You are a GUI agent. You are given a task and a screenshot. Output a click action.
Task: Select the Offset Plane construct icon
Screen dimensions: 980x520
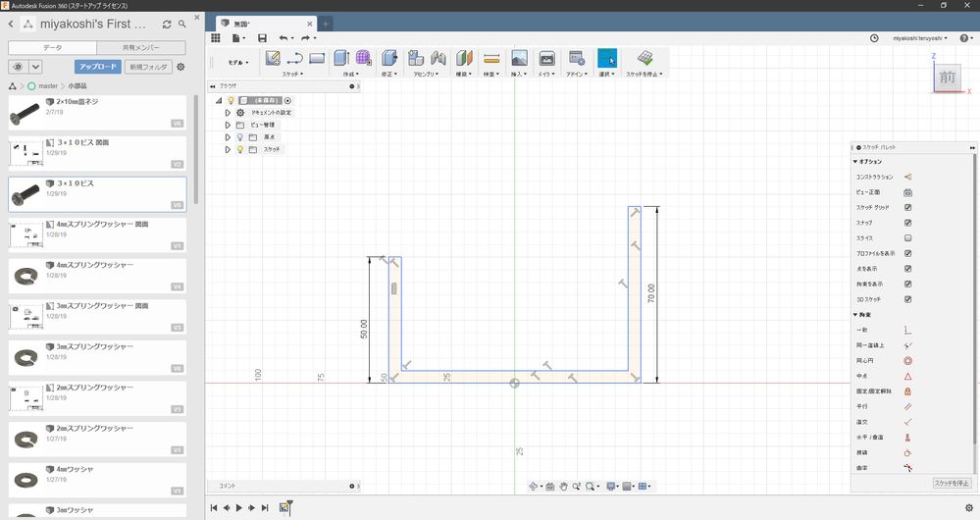point(464,58)
